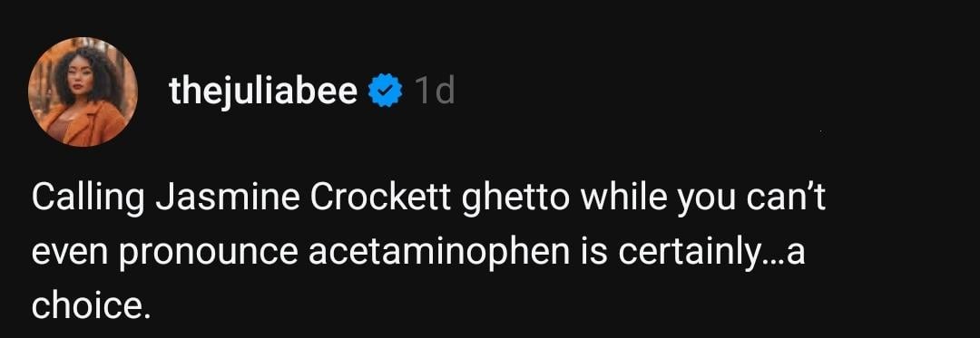Click the blue verified badge icon
Screen dimensions: 980x338
tap(386, 91)
